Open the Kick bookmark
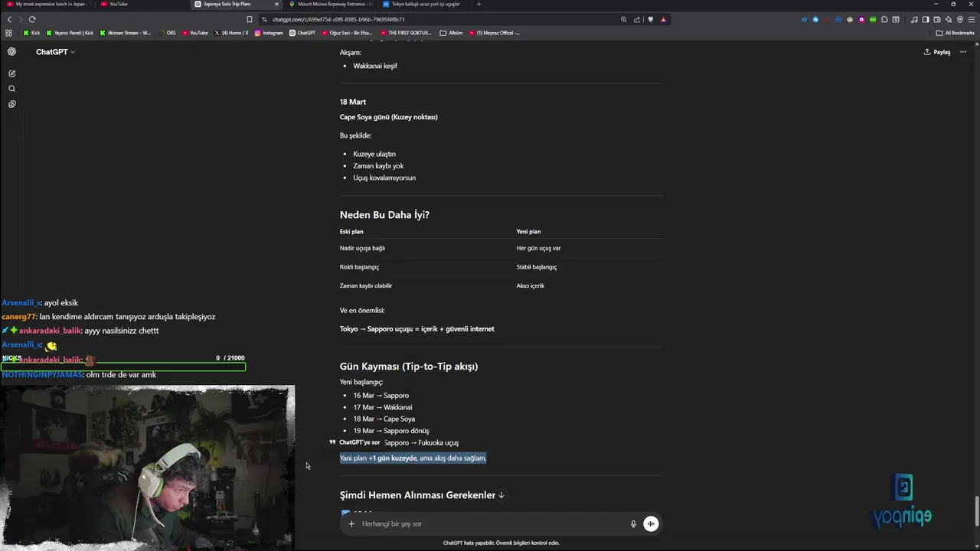 [x=31, y=33]
